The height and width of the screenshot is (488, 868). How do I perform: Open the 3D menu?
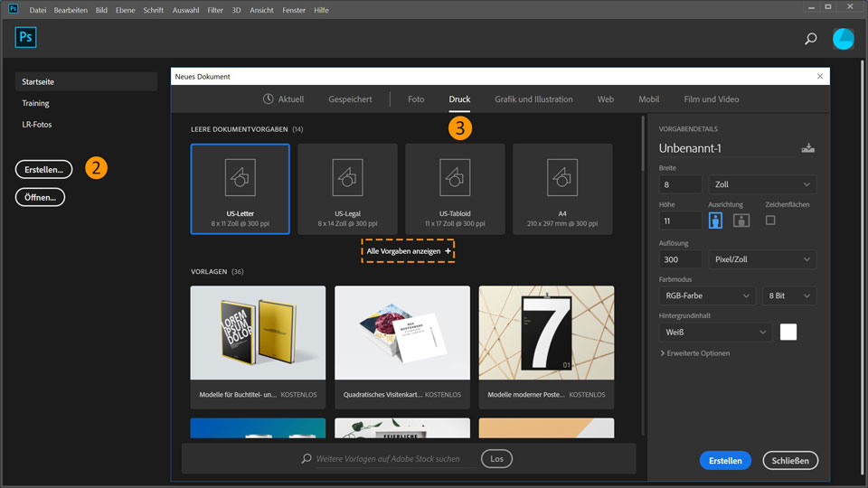(236, 10)
